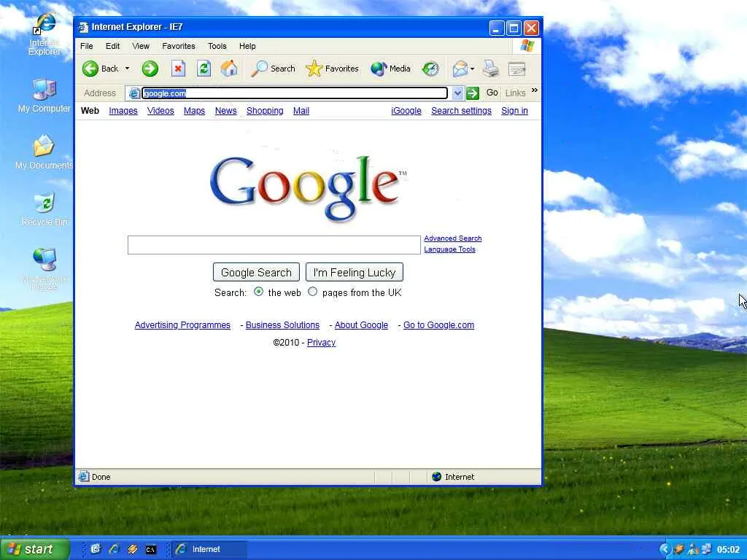Open the Tools menu
The height and width of the screenshot is (560, 747).
(x=217, y=46)
